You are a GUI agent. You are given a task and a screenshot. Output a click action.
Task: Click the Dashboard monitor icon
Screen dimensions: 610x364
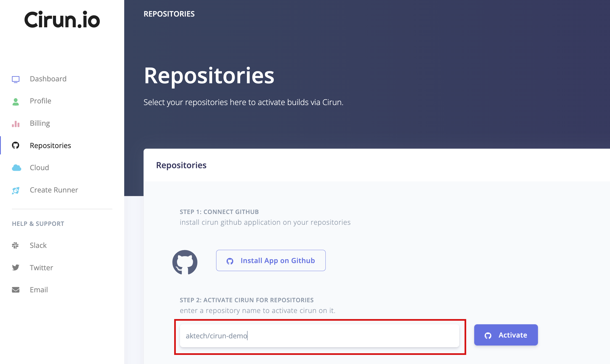(16, 79)
